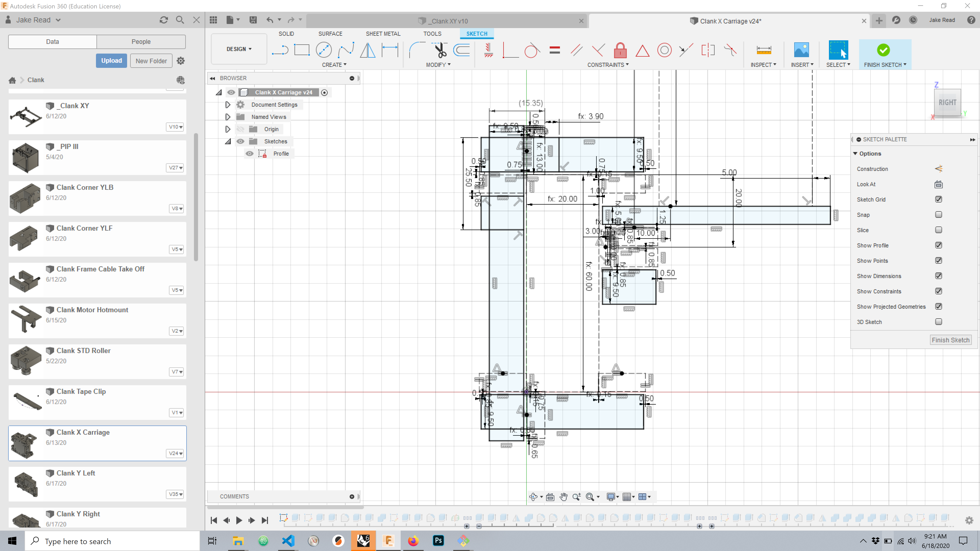
Task: Switch to the Surface tab
Action: coord(330,34)
